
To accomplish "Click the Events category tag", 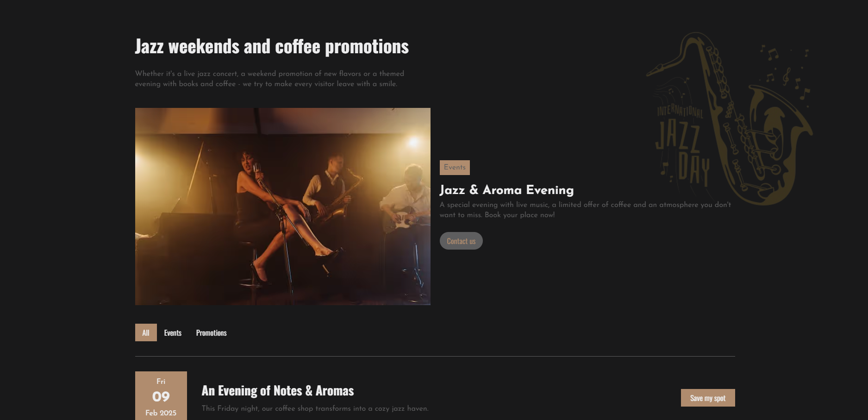I will coord(455,168).
